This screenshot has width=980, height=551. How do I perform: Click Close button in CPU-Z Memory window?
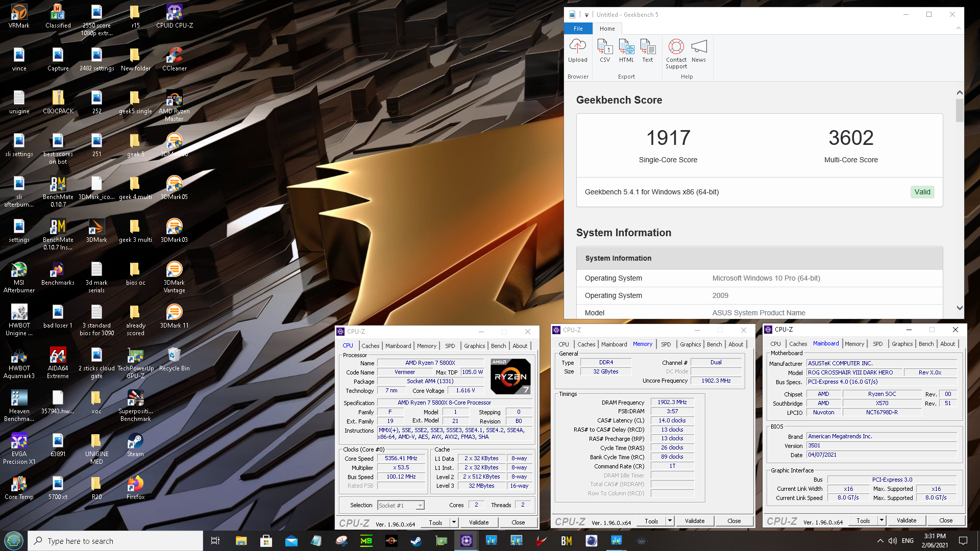click(x=734, y=521)
